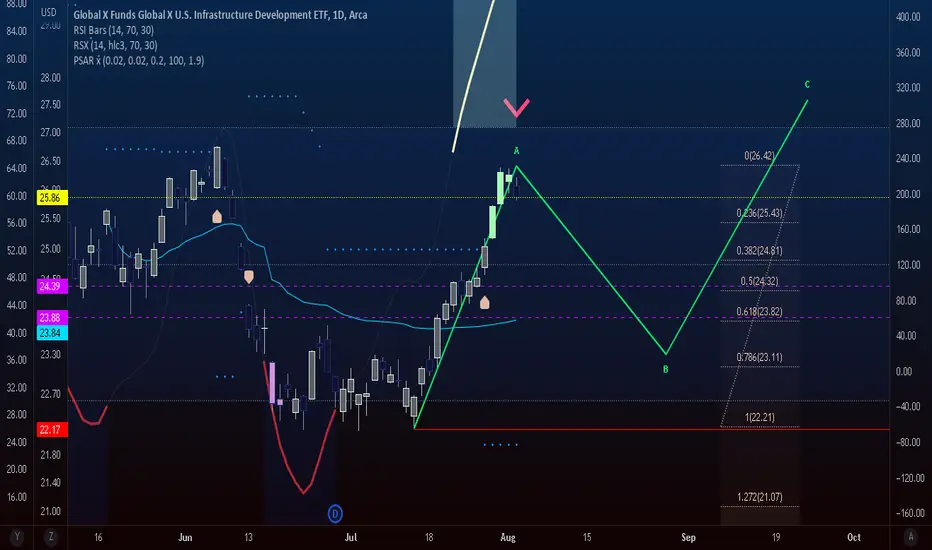
Task: Click the USD currency label
Action: [49, 12]
